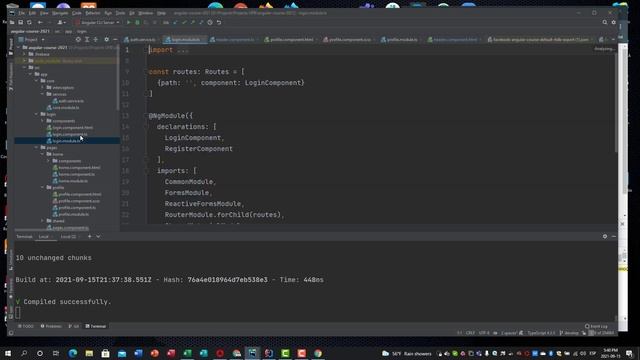Collapse the angular-course-2021 root folder
The height and width of the screenshot is (360, 640).
(x=18, y=47)
